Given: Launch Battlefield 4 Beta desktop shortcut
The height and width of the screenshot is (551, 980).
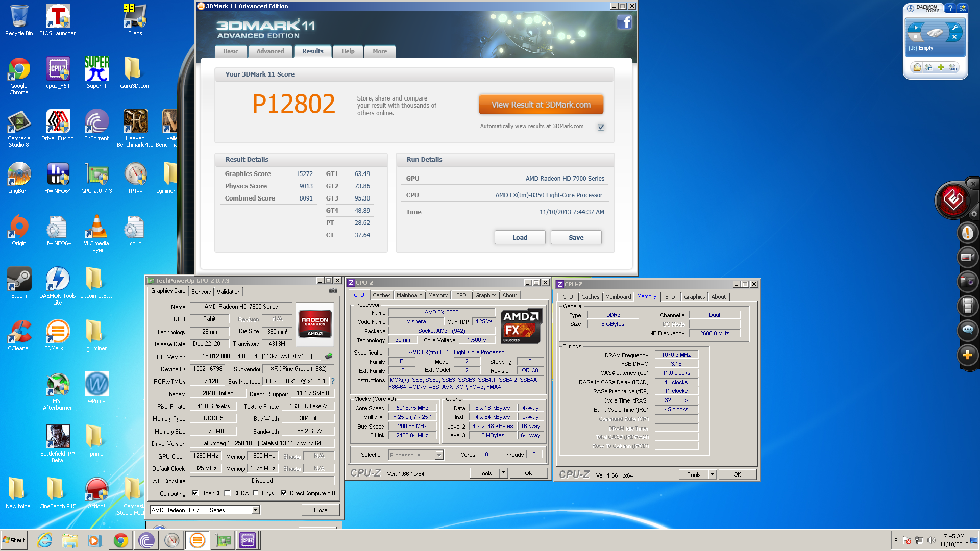Looking at the screenshot, I should coord(58,444).
